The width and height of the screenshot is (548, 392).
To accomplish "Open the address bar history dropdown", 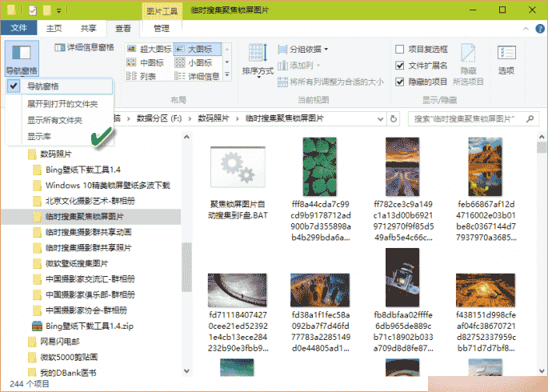I will (380, 119).
